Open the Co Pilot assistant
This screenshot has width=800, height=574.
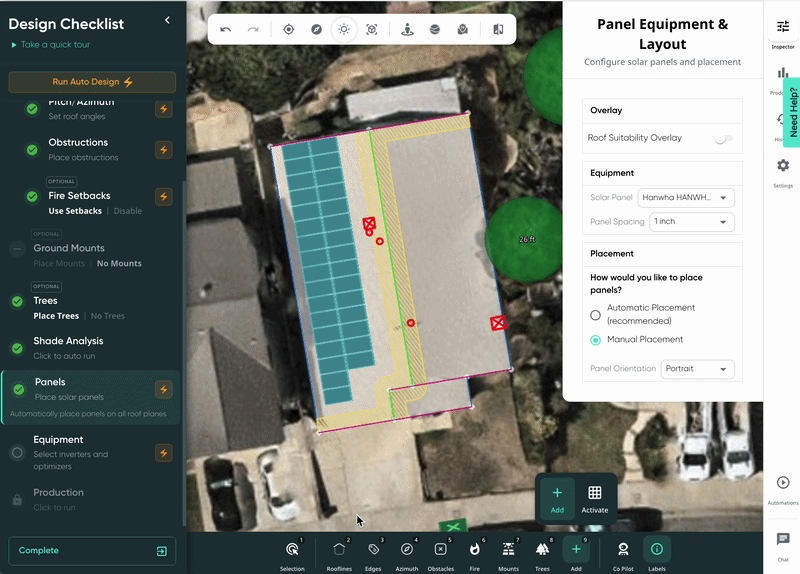pyautogui.click(x=623, y=550)
